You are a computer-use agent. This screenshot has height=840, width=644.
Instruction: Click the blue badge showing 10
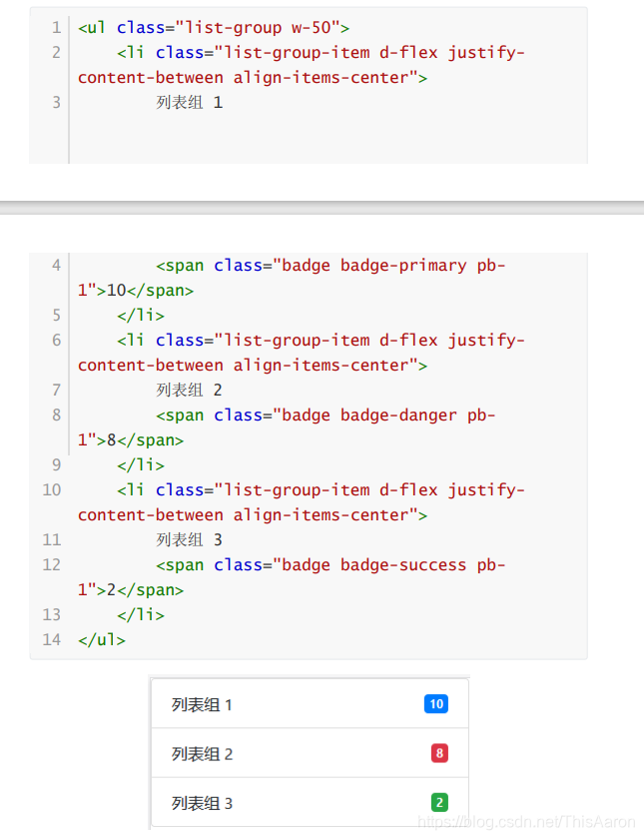435,703
